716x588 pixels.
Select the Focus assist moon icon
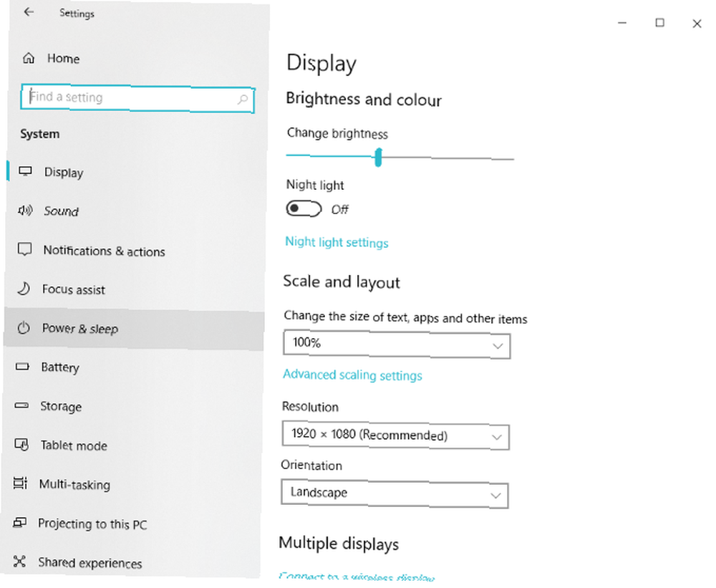click(24, 289)
